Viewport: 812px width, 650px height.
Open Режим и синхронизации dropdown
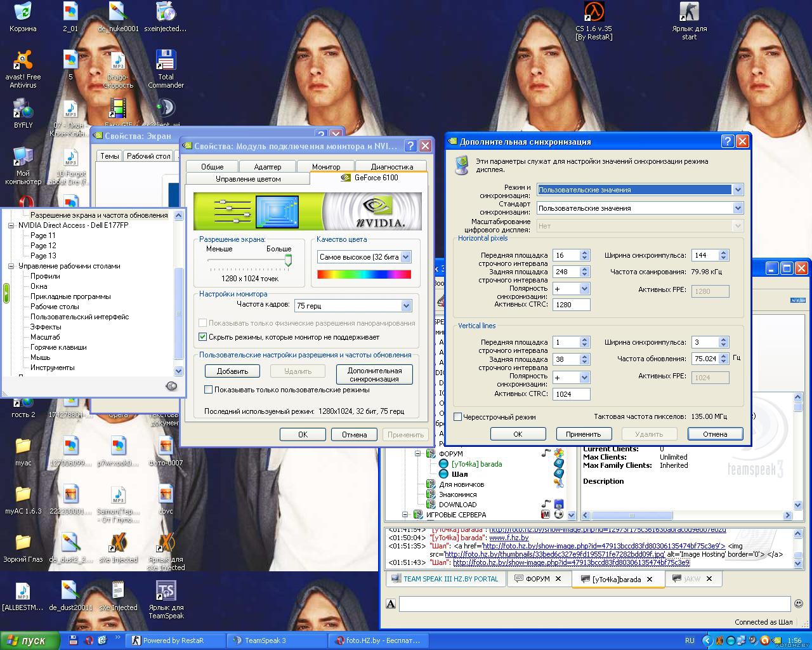click(x=737, y=190)
